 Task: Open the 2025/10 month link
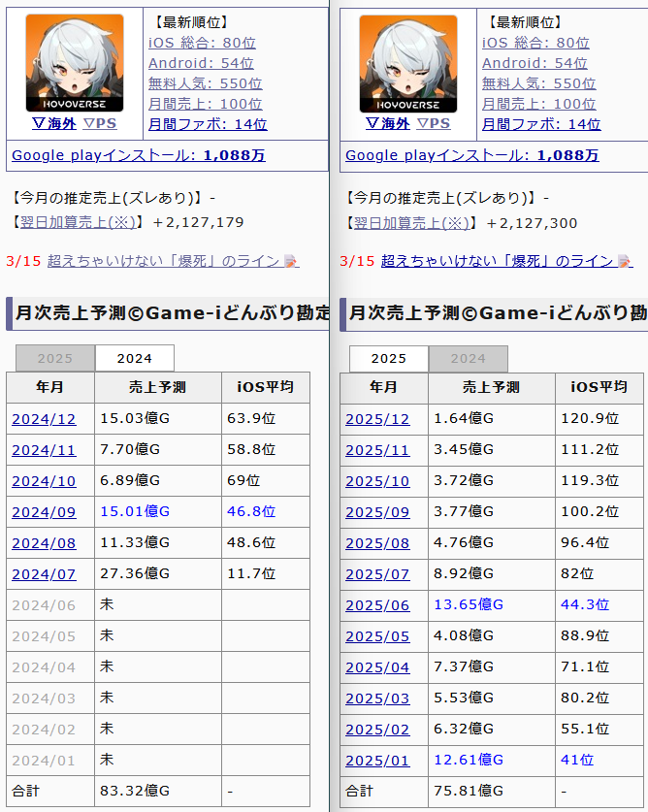(x=377, y=481)
